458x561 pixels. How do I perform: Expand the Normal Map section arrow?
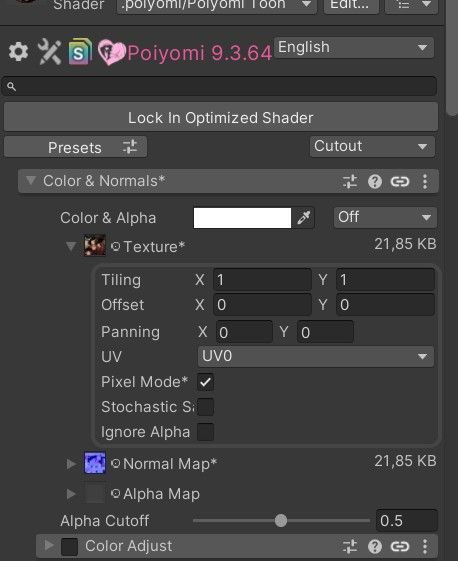[x=71, y=464]
